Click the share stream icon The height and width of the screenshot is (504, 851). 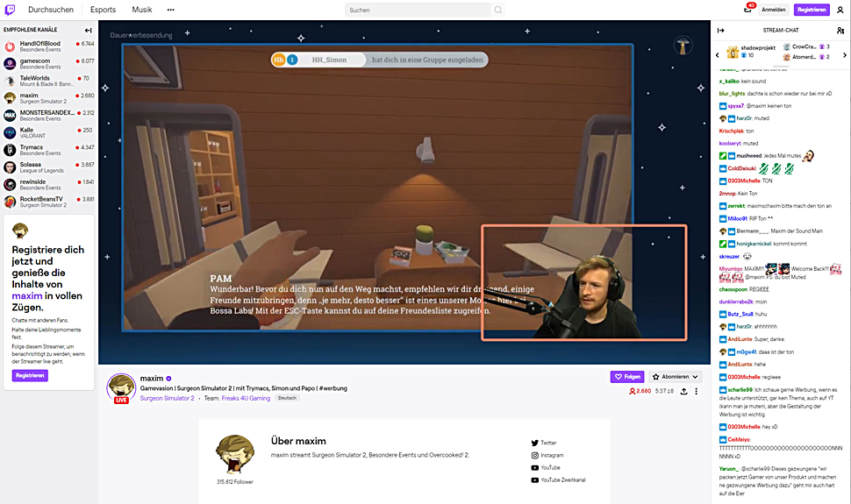tap(683, 391)
